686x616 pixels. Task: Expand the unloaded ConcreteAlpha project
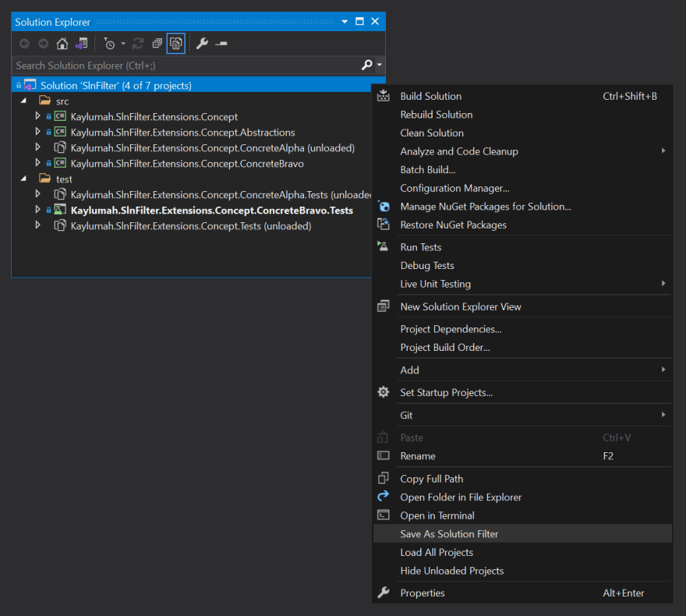tap(37, 147)
